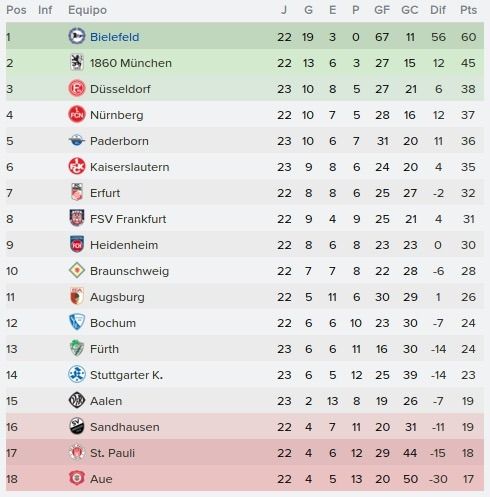The image size is (490, 497).
Task: Click the Nürnberg FCN crest icon
Action: coord(76,114)
